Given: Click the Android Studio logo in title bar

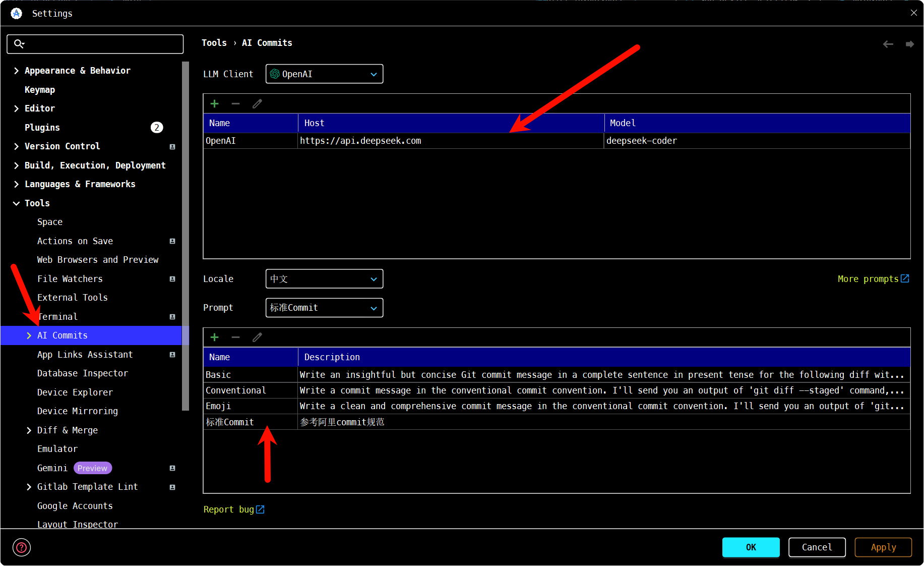Looking at the screenshot, I should pos(17,14).
